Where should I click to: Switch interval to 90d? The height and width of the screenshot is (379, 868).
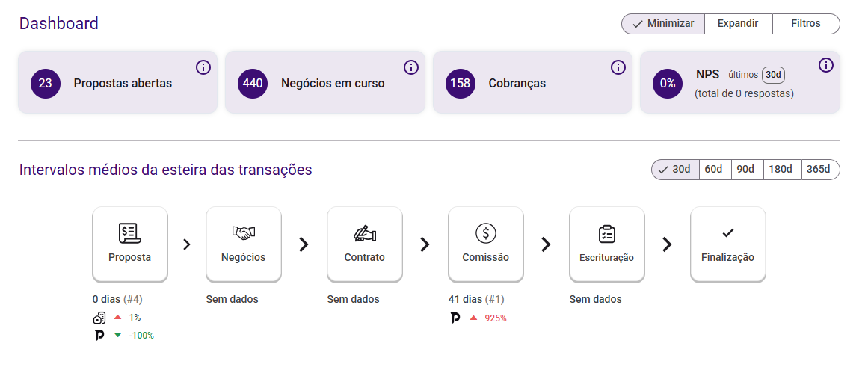coord(745,170)
